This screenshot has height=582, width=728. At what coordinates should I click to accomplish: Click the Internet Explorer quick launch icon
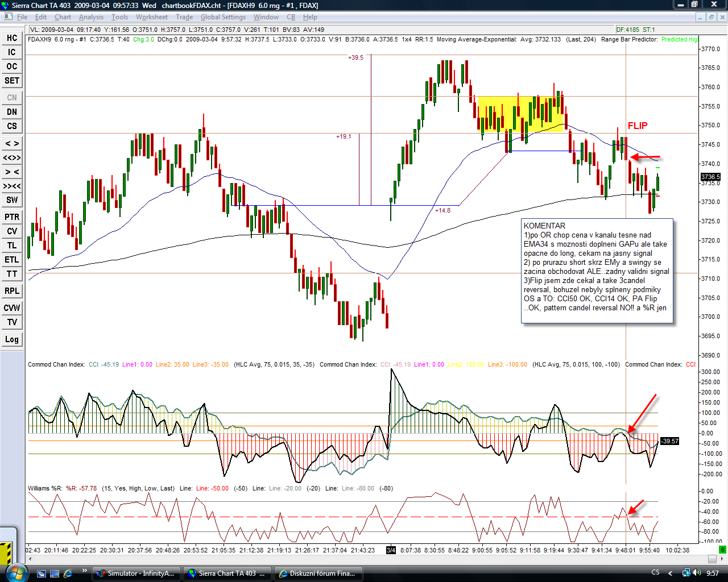[68, 573]
